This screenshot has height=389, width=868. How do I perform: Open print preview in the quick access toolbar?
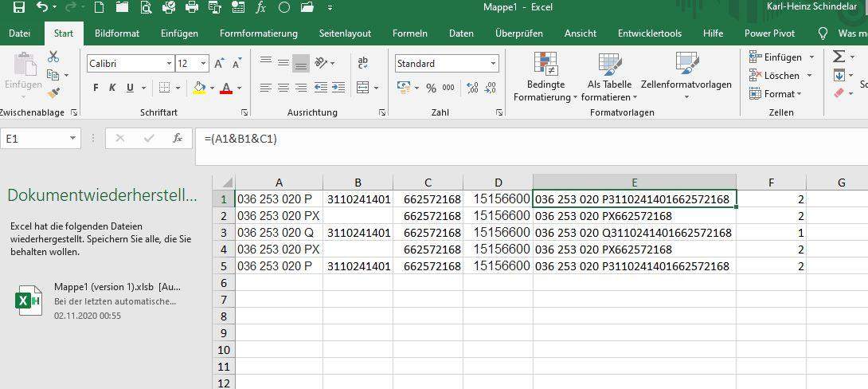tap(146, 7)
